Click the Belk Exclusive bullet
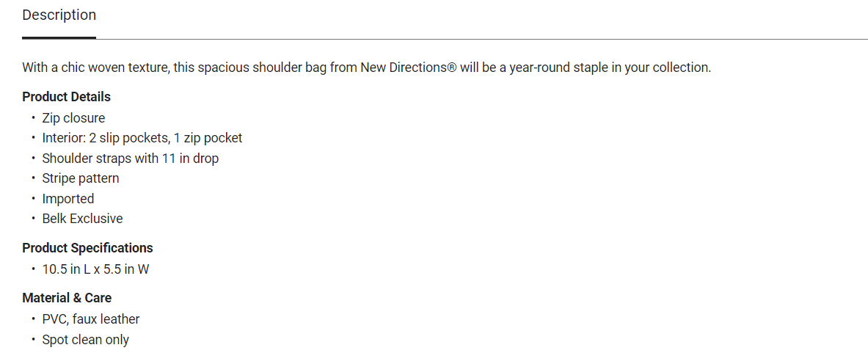The height and width of the screenshot is (364, 868). click(82, 219)
